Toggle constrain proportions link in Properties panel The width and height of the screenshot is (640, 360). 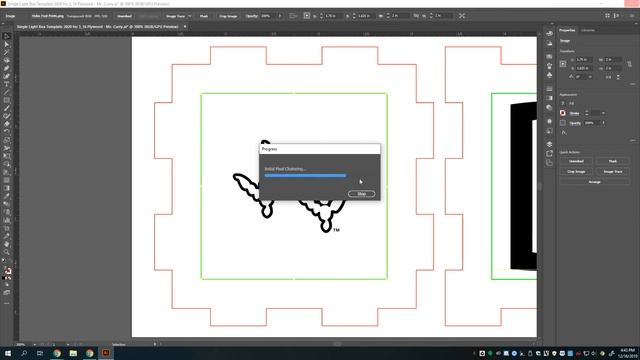pos(629,64)
